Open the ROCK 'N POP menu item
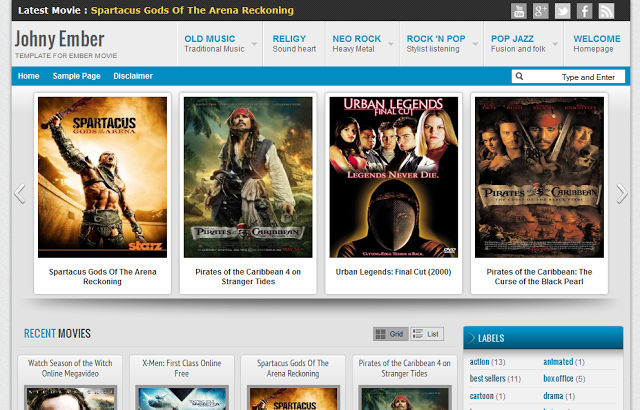 coord(436,44)
